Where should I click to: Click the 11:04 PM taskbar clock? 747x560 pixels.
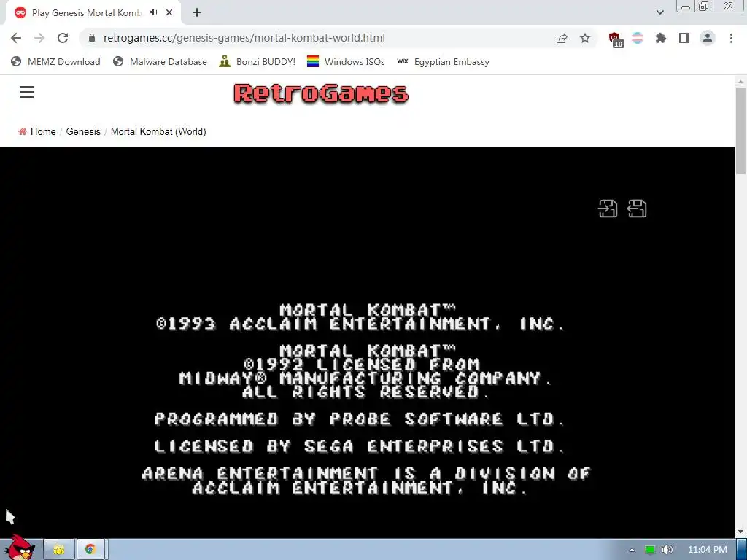[708, 550]
